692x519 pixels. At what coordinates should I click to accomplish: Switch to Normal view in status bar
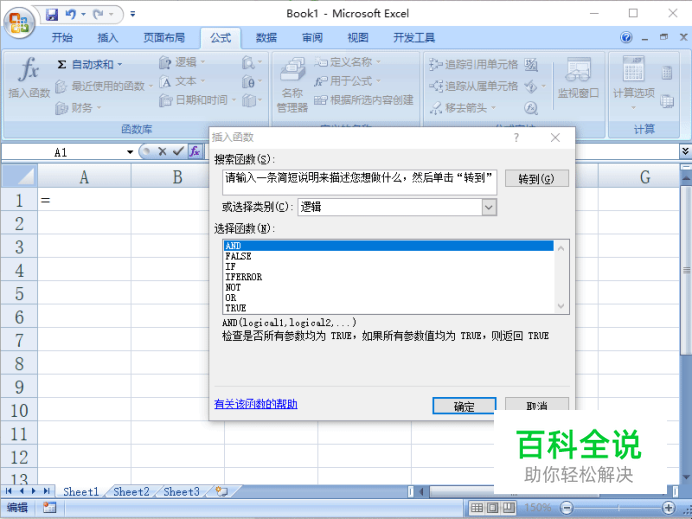point(477,508)
